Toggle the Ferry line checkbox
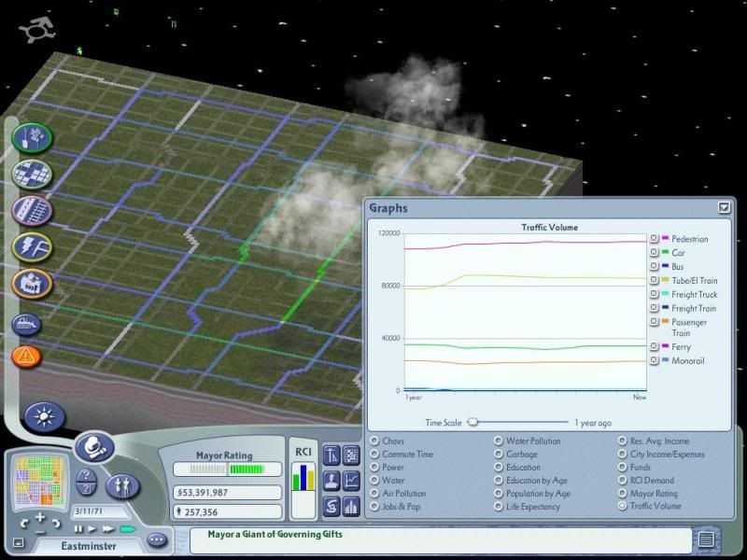 (655, 346)
